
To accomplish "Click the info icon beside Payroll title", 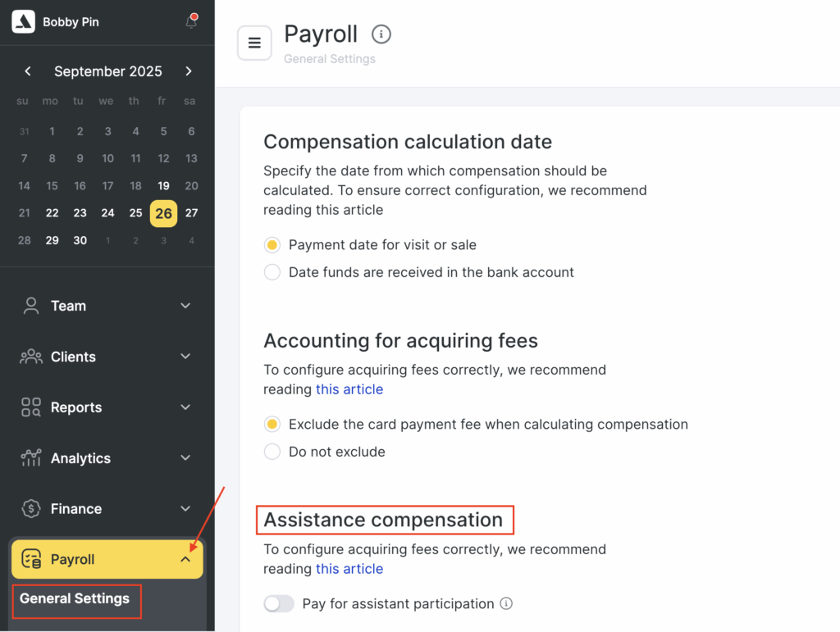I will point(381,34).
